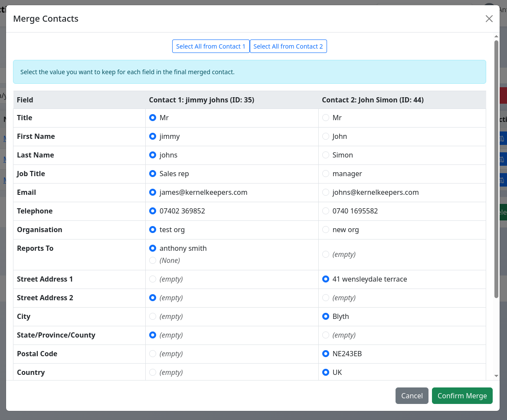Select Contact 1 empty Street Address 2
Viewport: 507px width, 420px height.
point(153,298)
